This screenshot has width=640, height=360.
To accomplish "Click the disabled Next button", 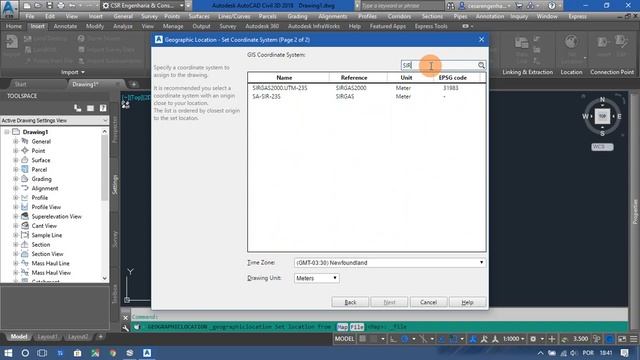I will click(x=389, y=302).
